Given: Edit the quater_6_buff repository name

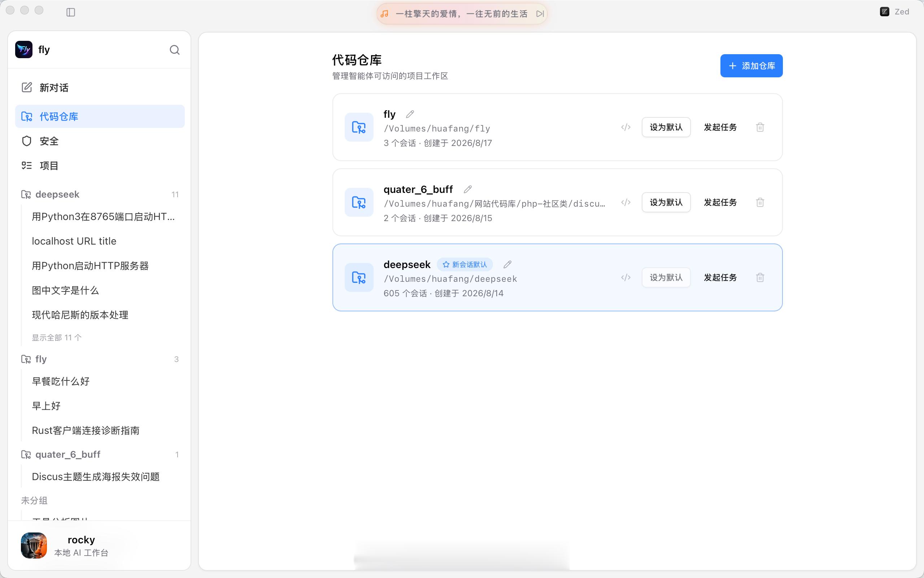Looking at the screenshot, I should 468,189.
